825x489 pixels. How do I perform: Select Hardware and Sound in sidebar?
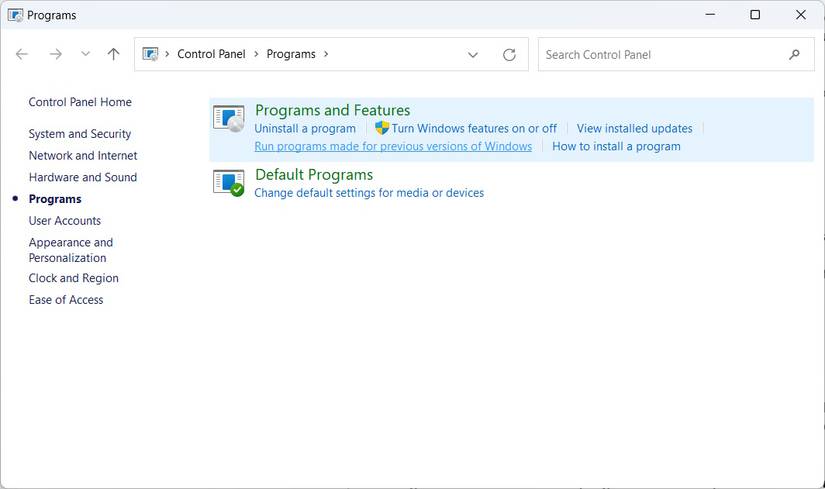point(83,177)
